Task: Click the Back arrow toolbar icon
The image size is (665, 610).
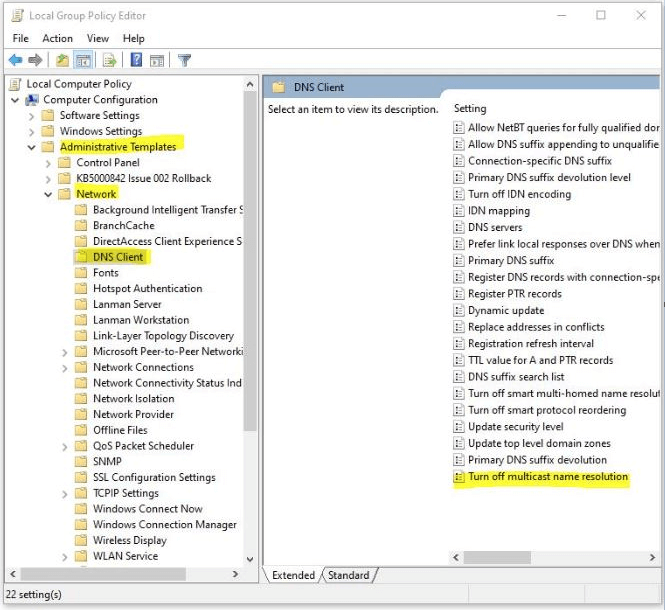Action: coord(16,60)
